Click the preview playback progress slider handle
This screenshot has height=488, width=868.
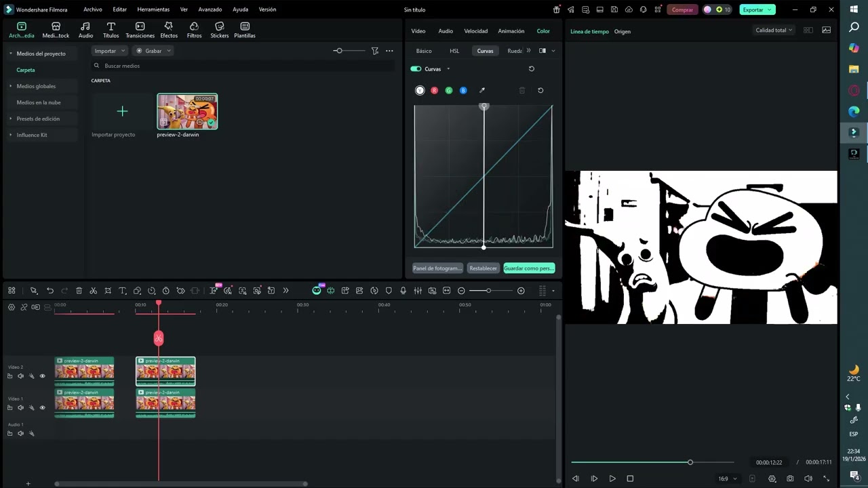click(690, 462)
